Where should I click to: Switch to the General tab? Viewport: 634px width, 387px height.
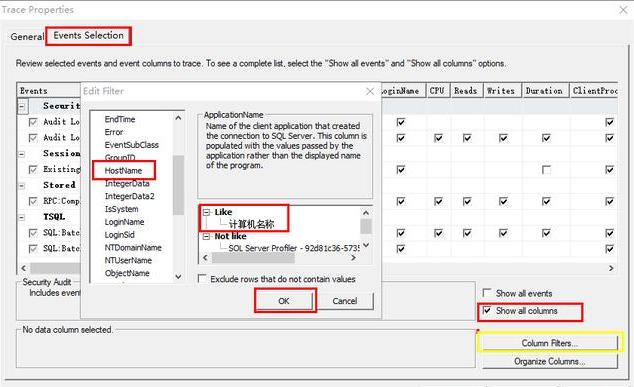[x=27, y=36]
